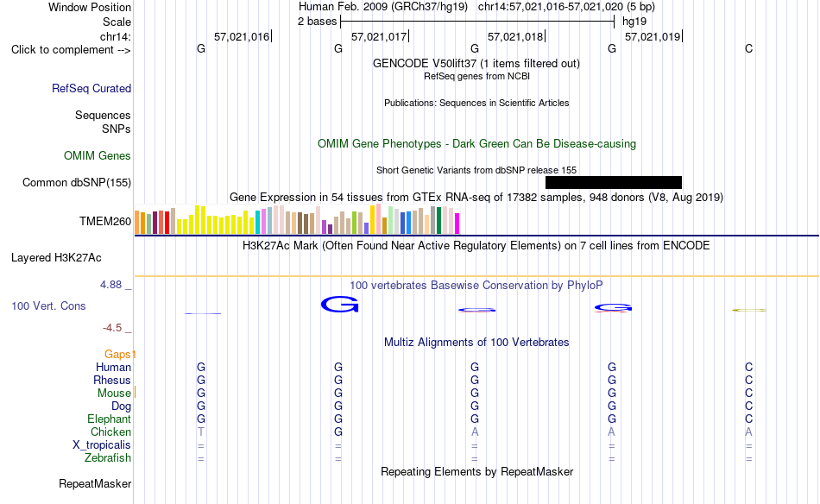The height and width of the screenshot is (504, 820).
Task: Click the SNPs track label
Action: pyautogui.click(x=117, y=129)
